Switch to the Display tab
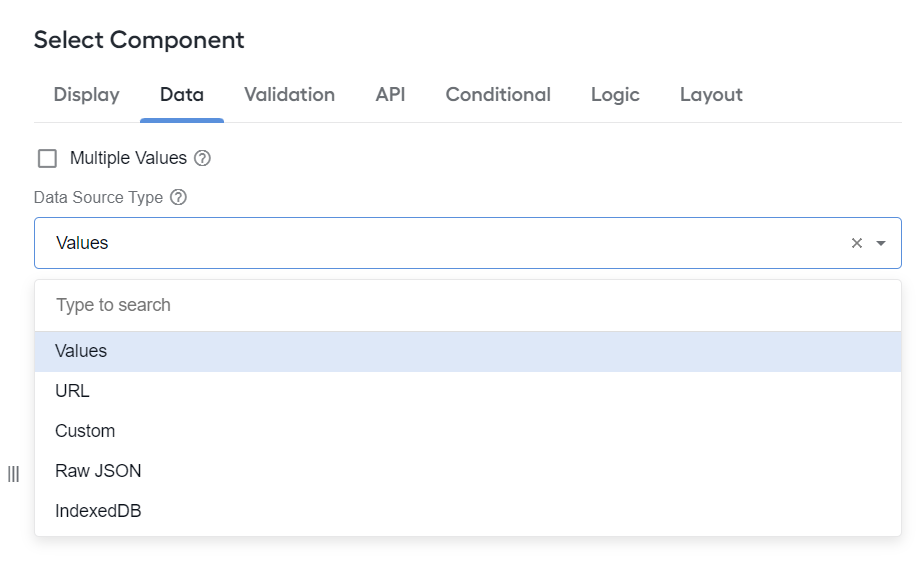Screen dimensions: 919x561 [87, 95]
